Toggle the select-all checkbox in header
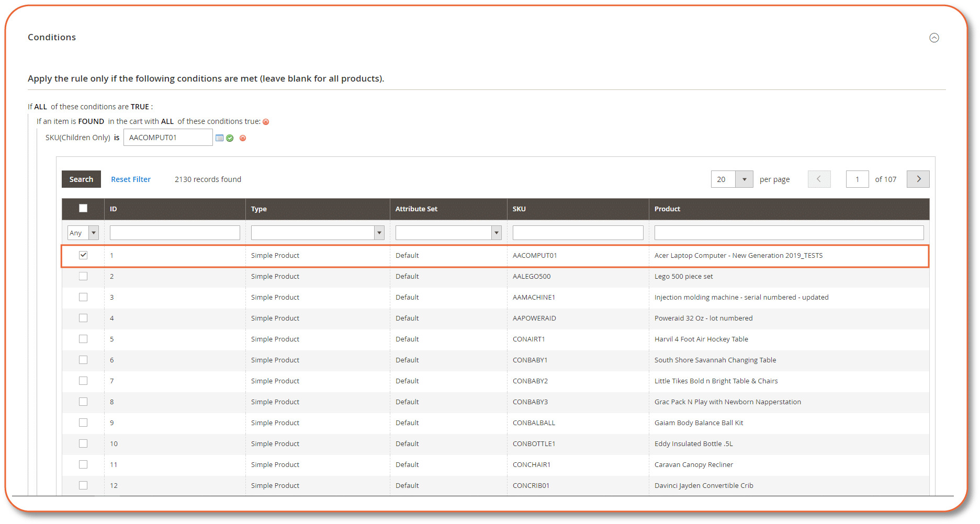Image resolution: width=980 pixels, height=524 pixels. pos(83,208)
